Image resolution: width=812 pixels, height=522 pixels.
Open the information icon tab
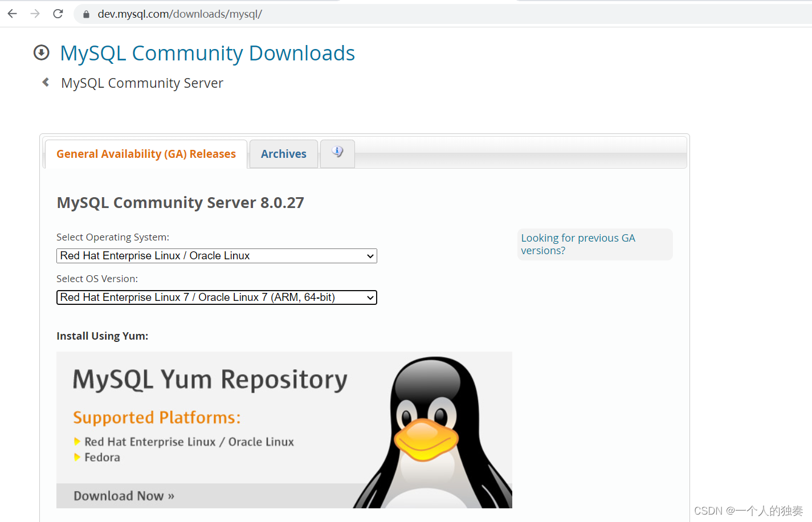pyautogui.click(x=337, y=153)
